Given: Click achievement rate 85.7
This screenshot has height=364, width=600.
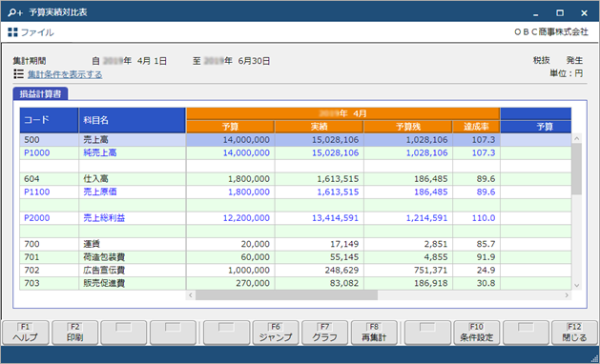Looking at the screenshot, I should point(486,244).
